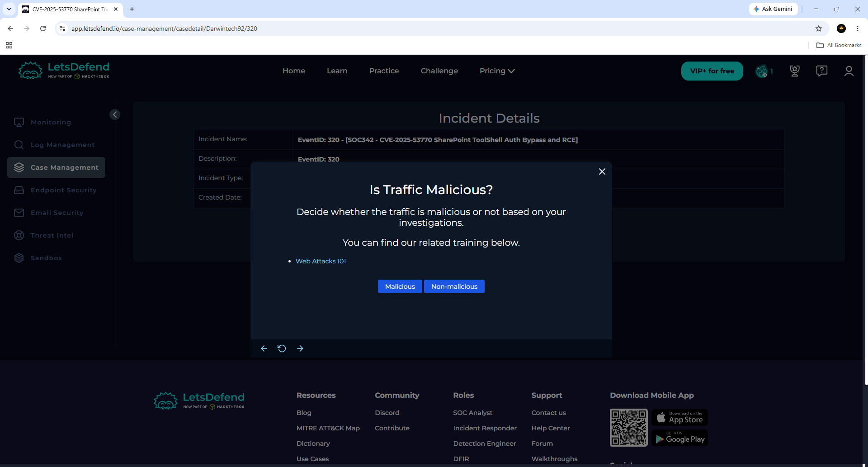Open the Discord community link
This screenshot has height=467, width=868.
[387, 413]
